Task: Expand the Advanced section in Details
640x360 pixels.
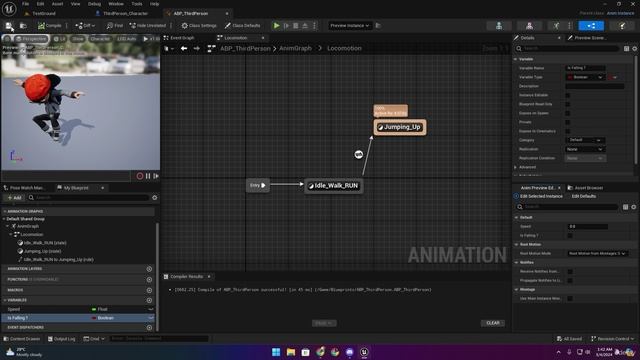Action: click(x=516, y=167)
